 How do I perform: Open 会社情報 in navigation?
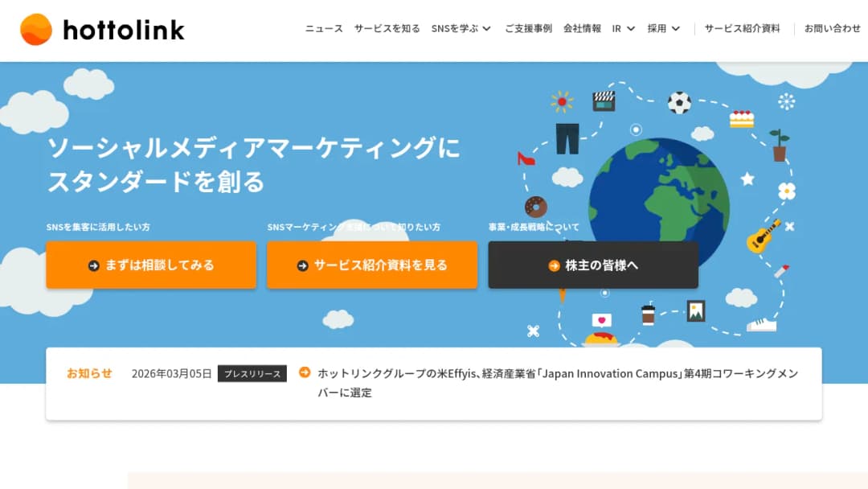point(582,28)
